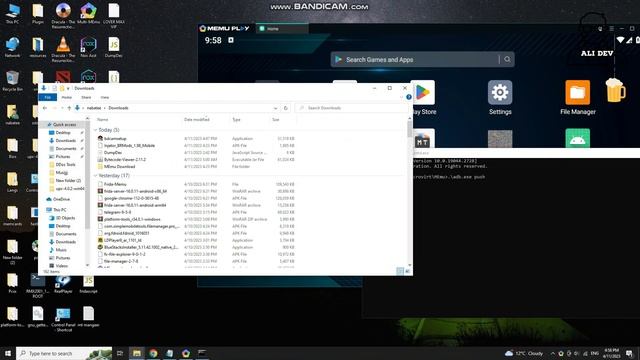The image size is (640, 360).
Task: Open Music in the navigation pane
Action: [60, 250]
